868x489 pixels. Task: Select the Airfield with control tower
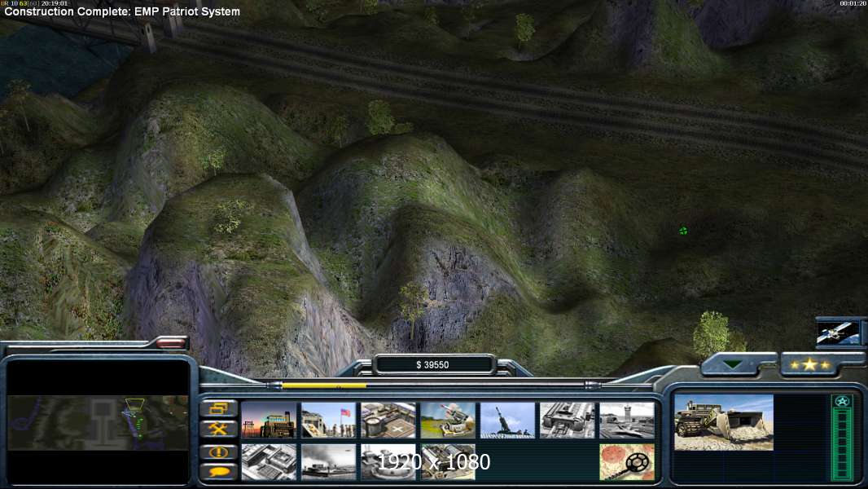627,421
